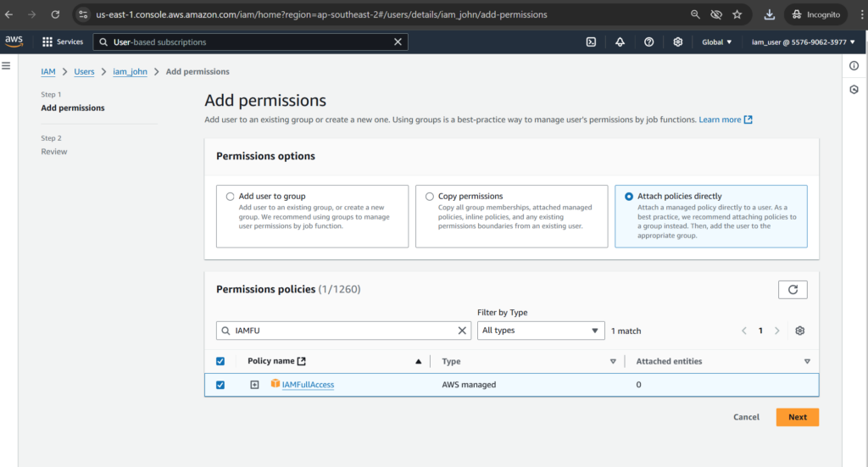Open the notifications bell icon
Image resolution: width=868 pixels, height=467 pixels.
tap(620, 42)
